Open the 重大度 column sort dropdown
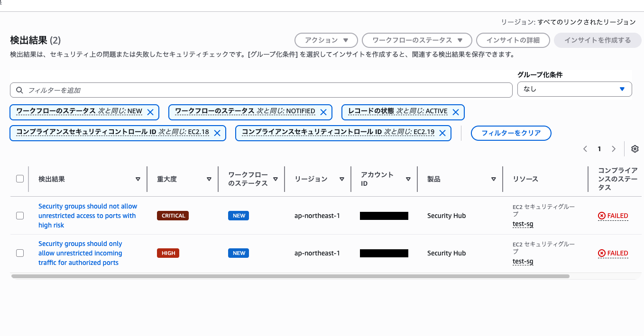Screen dimensions: 644x336 pos(209,179)
